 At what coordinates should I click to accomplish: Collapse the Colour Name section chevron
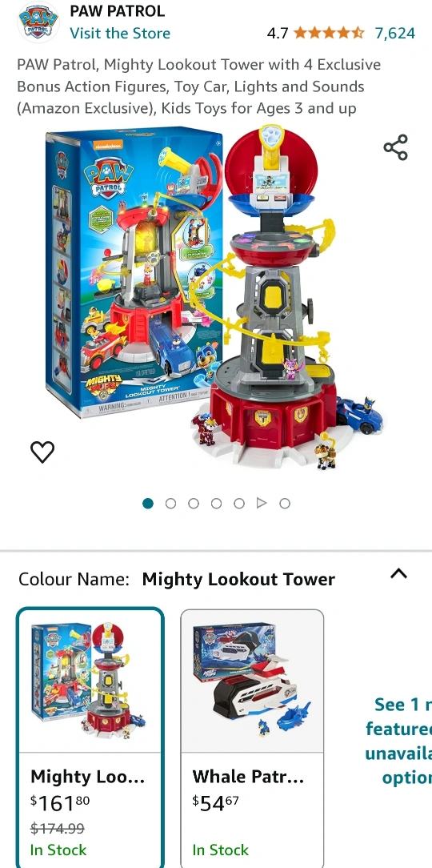point(399,573)
